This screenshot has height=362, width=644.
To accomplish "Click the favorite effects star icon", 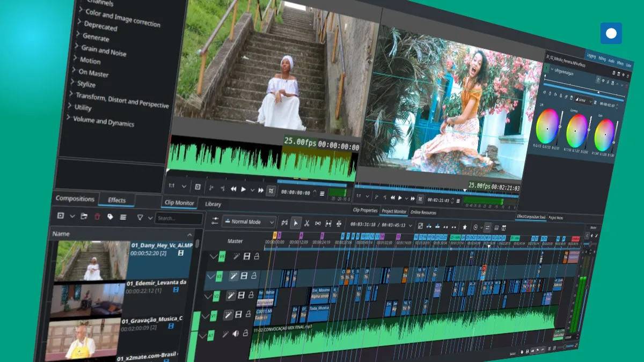I will coord(465,227).
